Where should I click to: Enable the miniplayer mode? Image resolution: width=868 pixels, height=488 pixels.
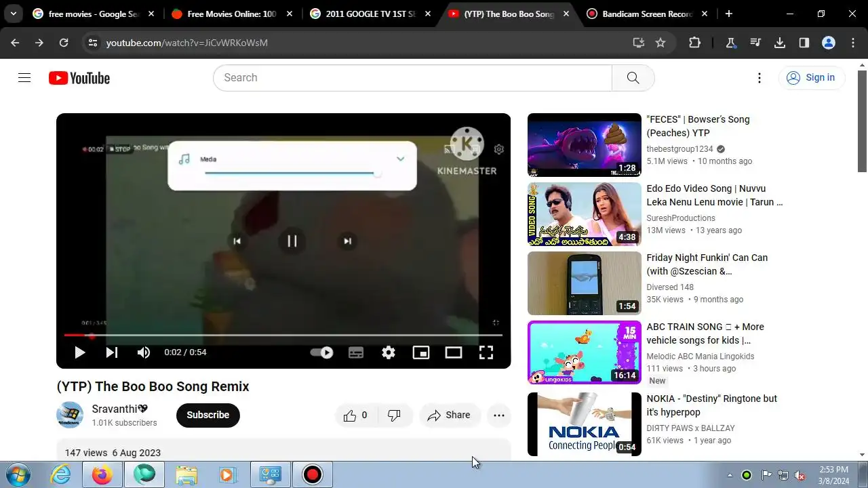click(421, 352)
